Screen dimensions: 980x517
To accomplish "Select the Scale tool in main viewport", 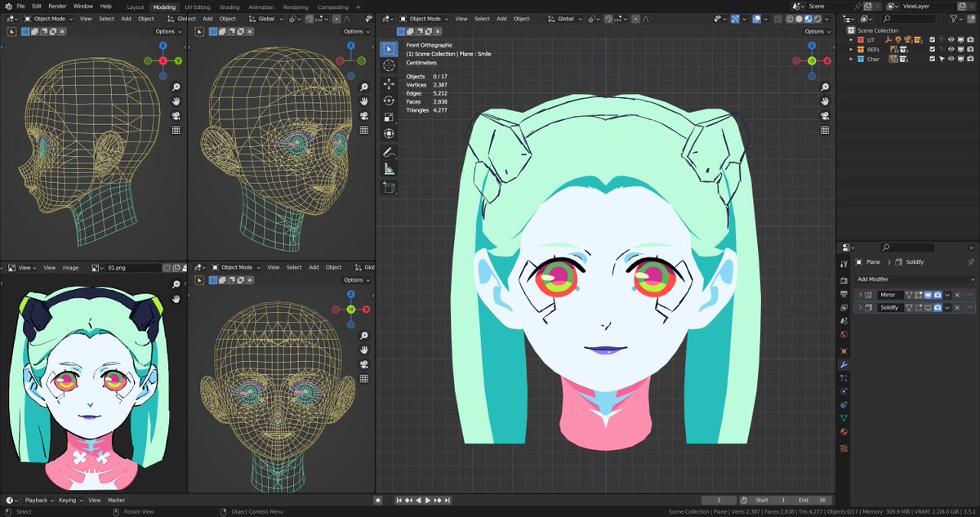I will point(389,117).
